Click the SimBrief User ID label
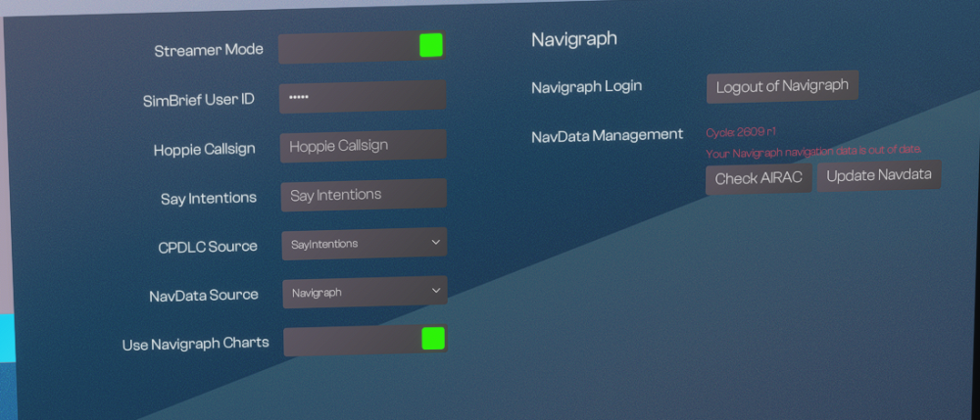The width and height of the screenshot is (980, 420). (199, 100)
